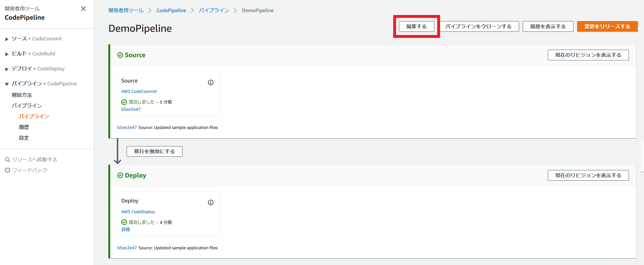Open 履歴 in the sidebar
This screenshot has height=265, width=644.
[x=24, y=127]
